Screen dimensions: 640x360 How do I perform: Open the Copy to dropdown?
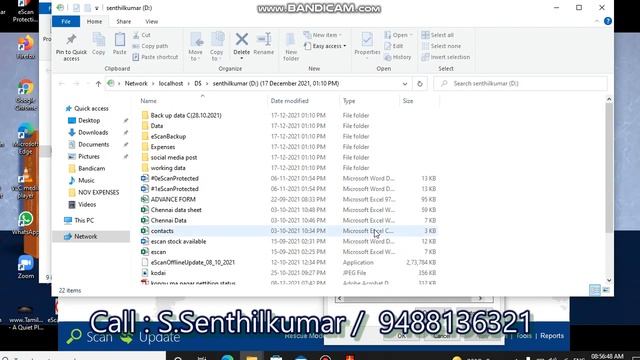[217, 47]
